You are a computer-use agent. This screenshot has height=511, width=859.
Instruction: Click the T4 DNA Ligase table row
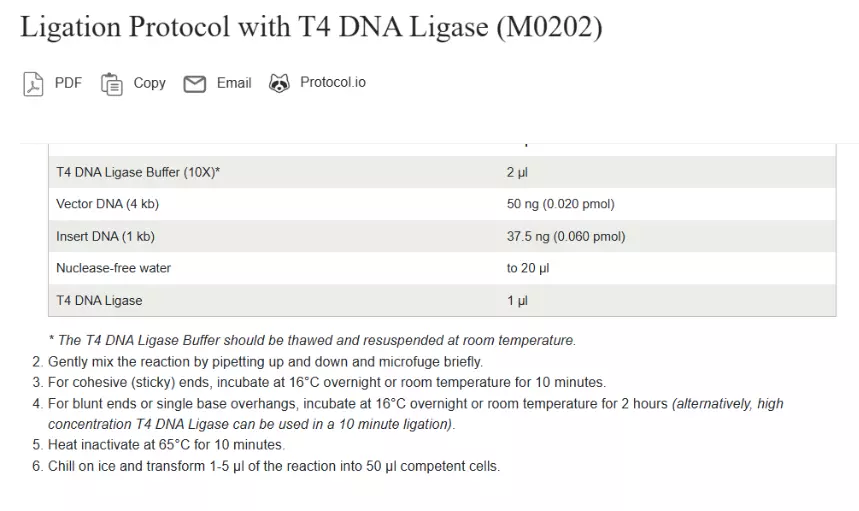click(442, 300)
